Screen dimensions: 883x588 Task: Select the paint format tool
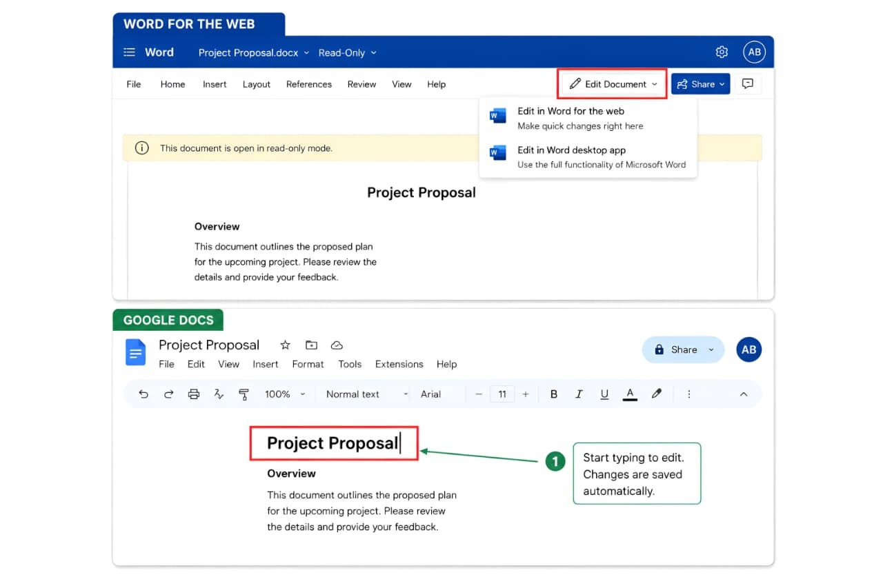tap(244, 394)
